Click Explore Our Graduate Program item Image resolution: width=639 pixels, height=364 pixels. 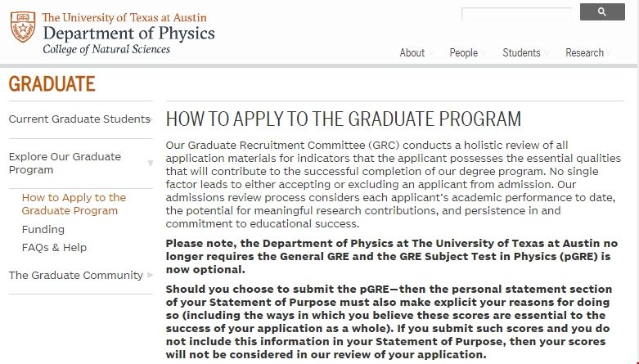tap(65, 163)
